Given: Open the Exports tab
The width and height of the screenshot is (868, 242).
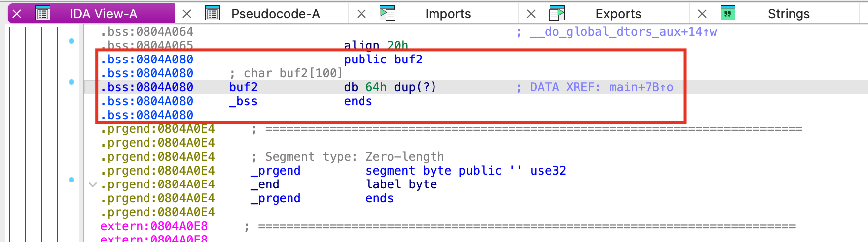Looking at the screenshot, I should click(618, 14).
